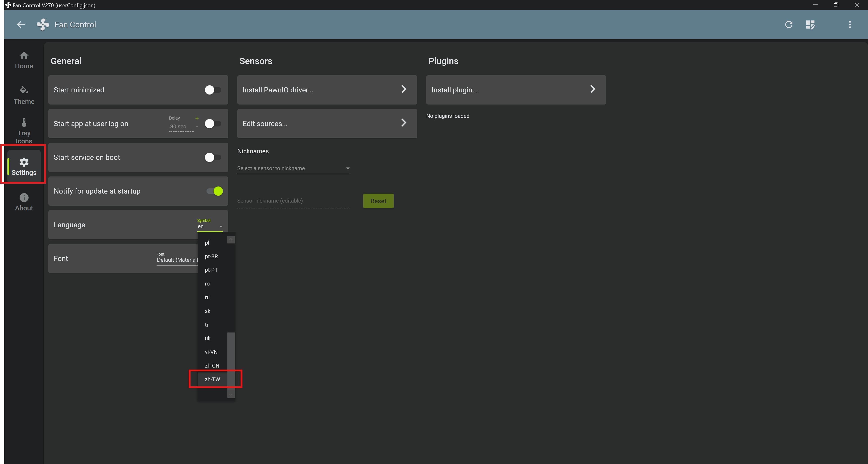868x464 pixels.
Task: Enable Start service on boot switch
Action: [x=213, y=157]
